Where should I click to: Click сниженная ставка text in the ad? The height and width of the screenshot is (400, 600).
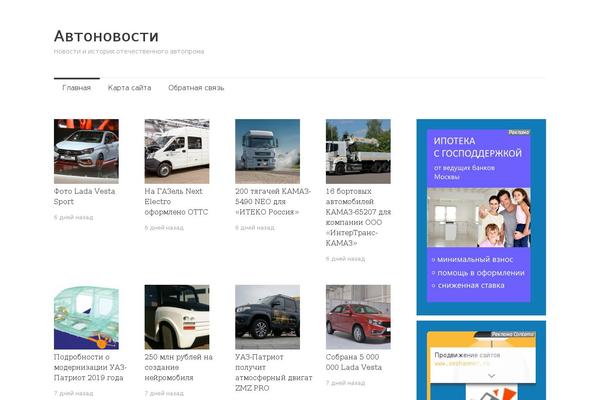tap(471, 286)
